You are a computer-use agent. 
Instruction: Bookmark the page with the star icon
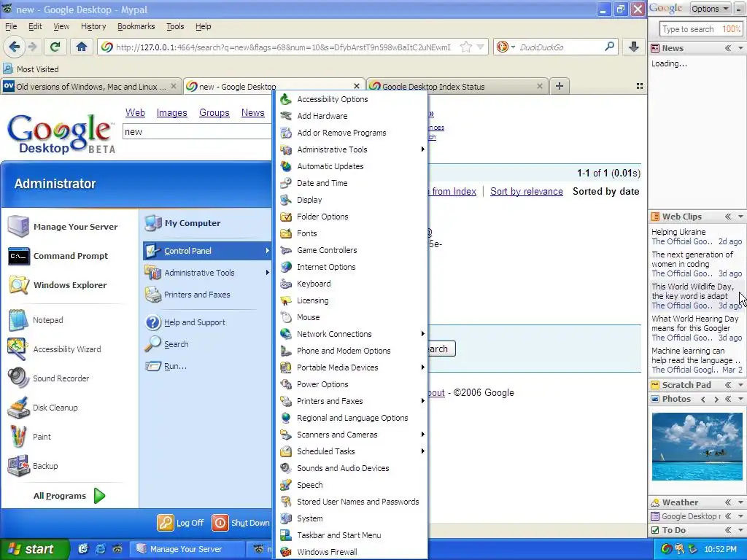click(466, 47)
